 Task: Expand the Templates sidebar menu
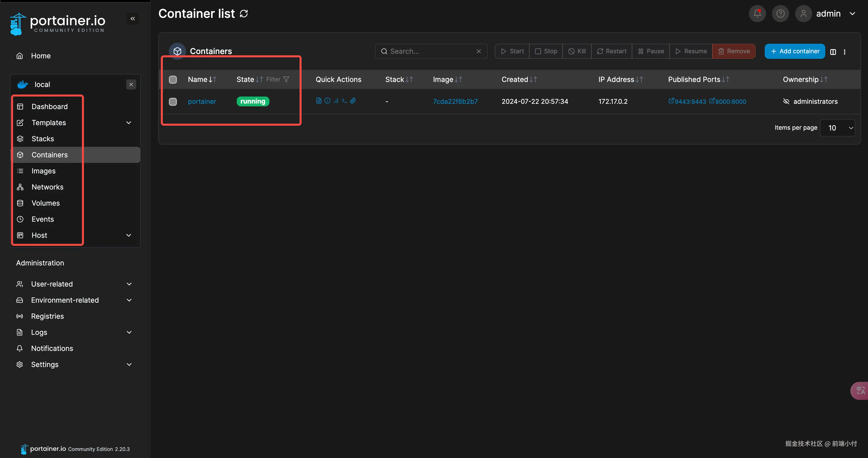pyautogui.click(x=128, y=123)
